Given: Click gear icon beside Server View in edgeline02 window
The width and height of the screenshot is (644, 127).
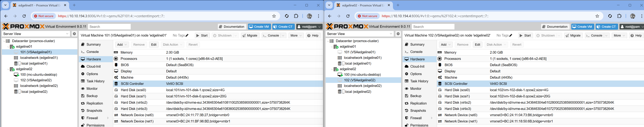Looking at the screenshot, I should 398,34.
